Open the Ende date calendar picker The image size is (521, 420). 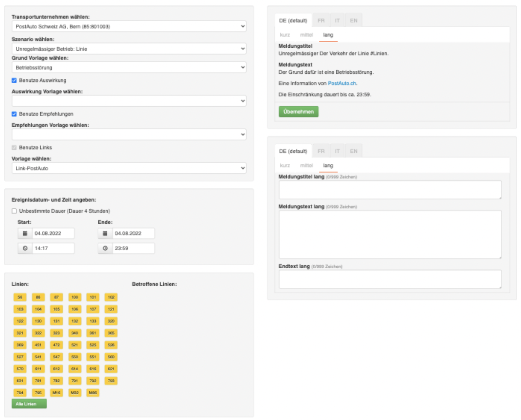tap(105, 233)
